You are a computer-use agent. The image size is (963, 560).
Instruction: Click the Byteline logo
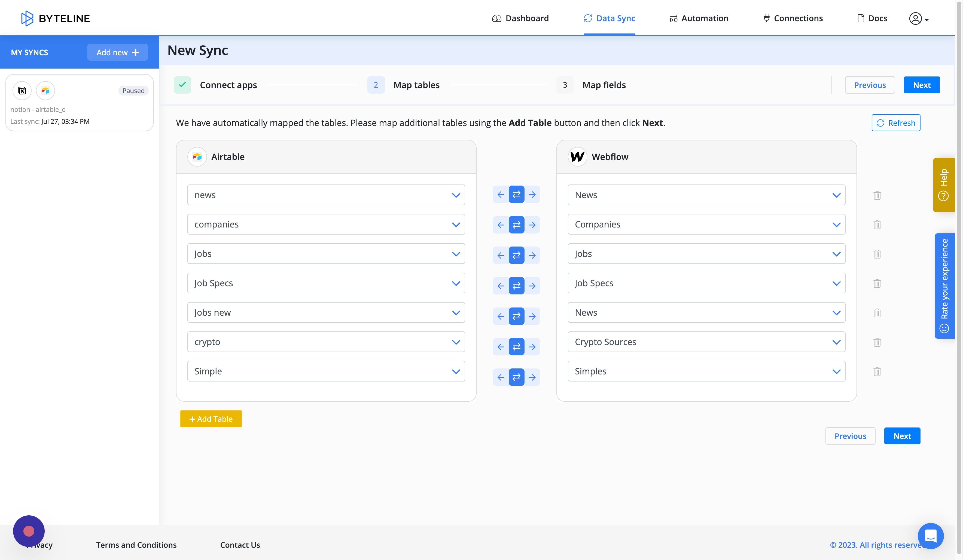(55, 18)
